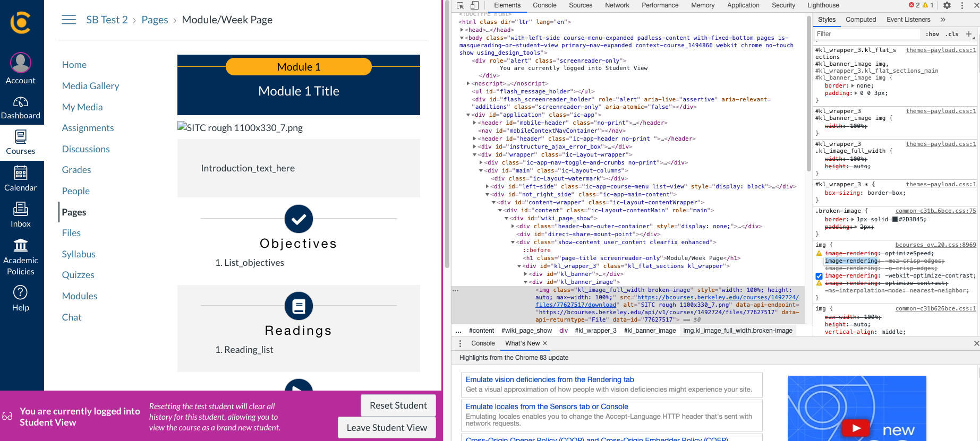This screenshot has width=980, height=441.
Task: Close the What's New drawer tab
Action: [x=545, y=343]
